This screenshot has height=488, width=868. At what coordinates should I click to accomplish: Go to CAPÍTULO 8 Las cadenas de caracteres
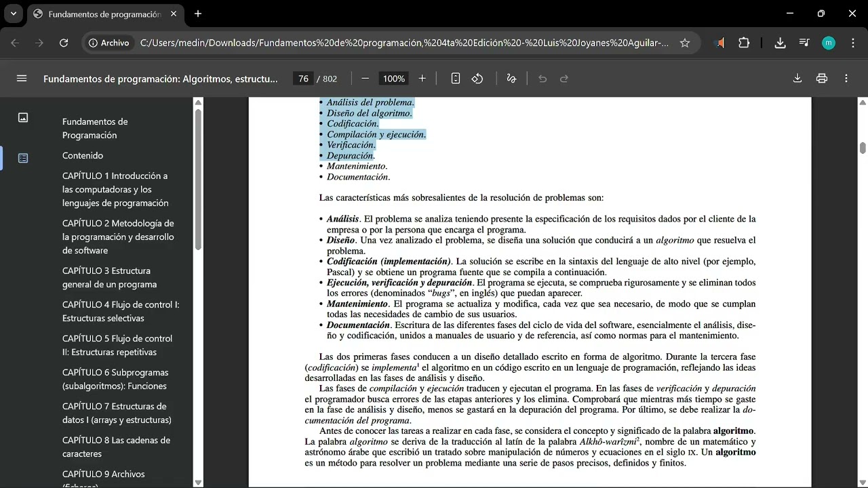point(116,447)
